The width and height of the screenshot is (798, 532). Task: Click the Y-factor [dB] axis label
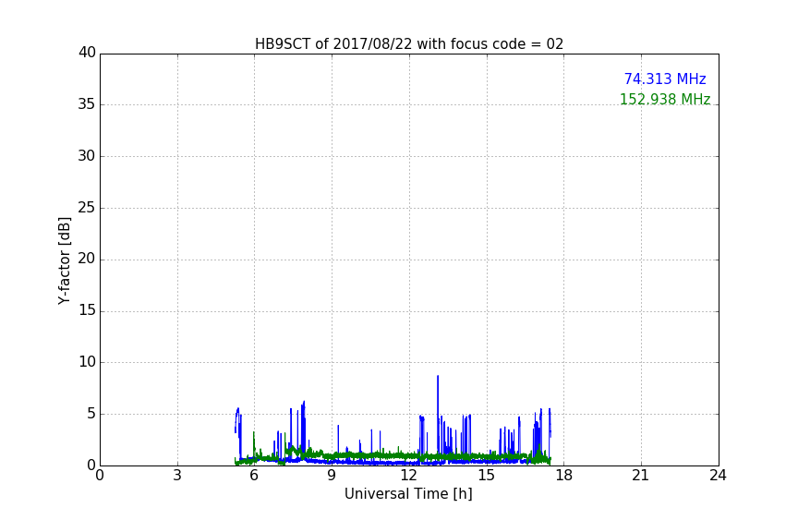click(x=64, y=260)
